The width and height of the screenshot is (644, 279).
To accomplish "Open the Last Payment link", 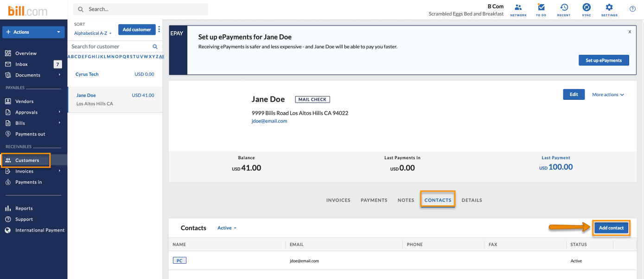I will tap(556, 158).
